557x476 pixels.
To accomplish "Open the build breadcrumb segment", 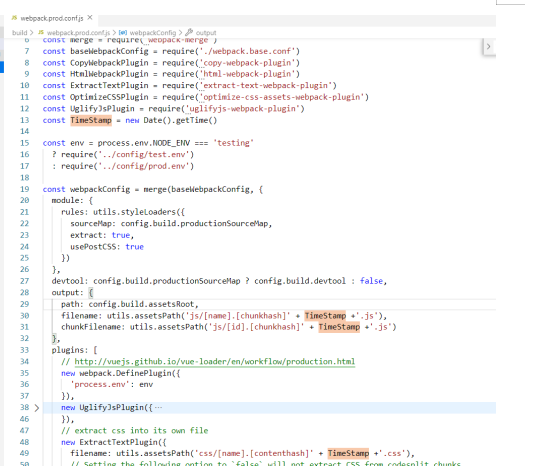I will (20, 33).
